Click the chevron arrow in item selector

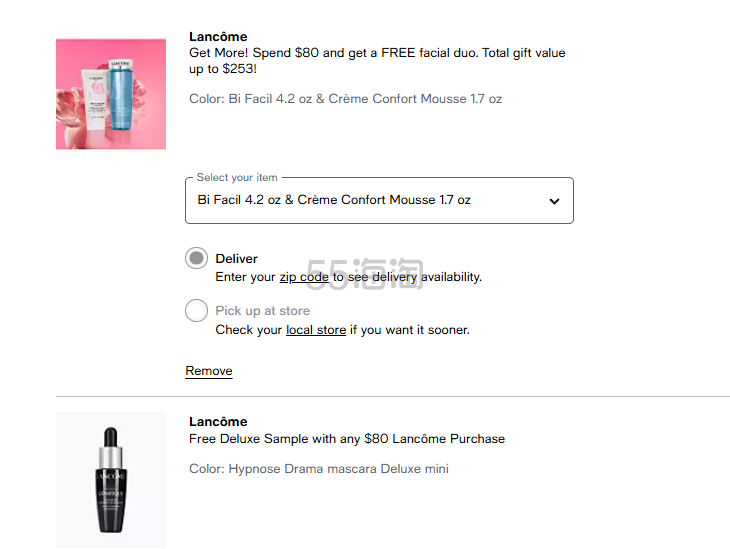[554, 201]
